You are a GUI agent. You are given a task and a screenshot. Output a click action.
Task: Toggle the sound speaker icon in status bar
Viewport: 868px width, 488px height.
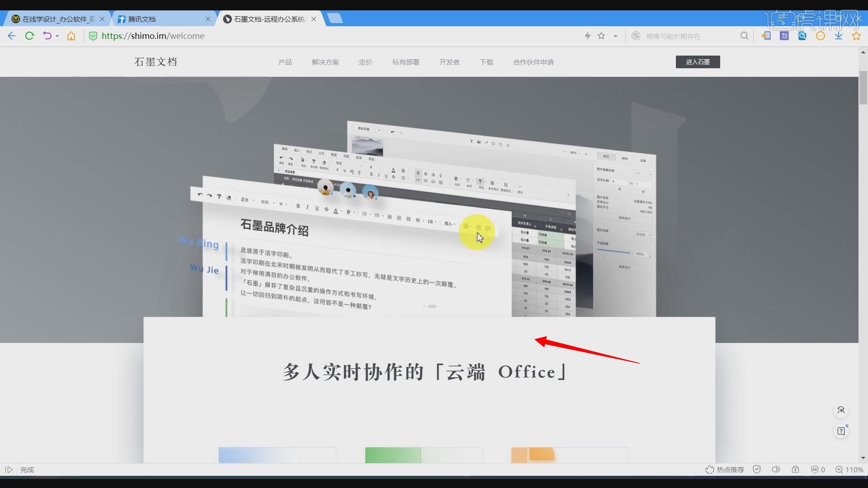coord(776,469)
